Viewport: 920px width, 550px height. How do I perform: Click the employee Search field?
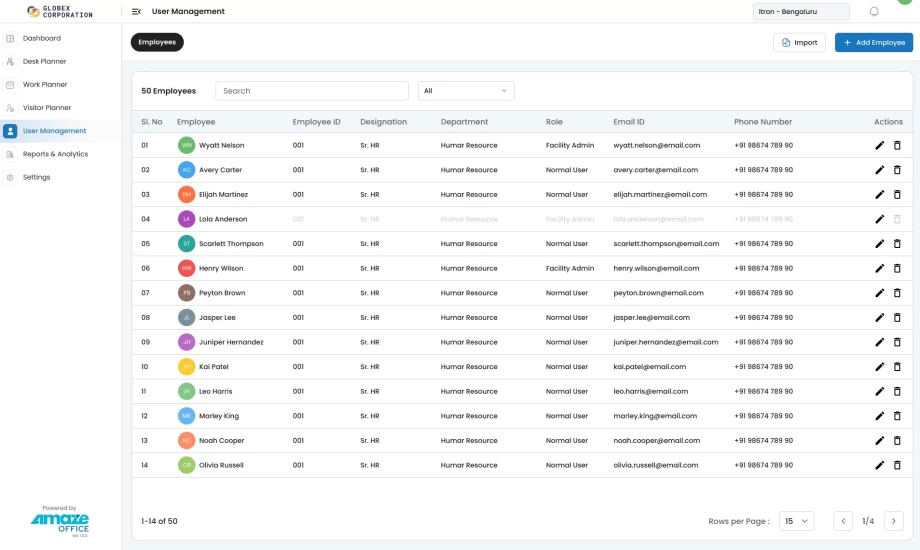pyautogui.click(x=312, y=91)
